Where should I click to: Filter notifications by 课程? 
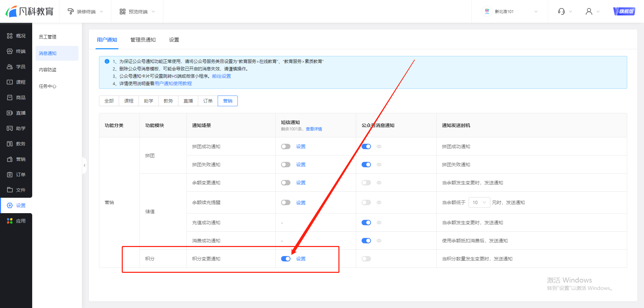click(129, 101)
